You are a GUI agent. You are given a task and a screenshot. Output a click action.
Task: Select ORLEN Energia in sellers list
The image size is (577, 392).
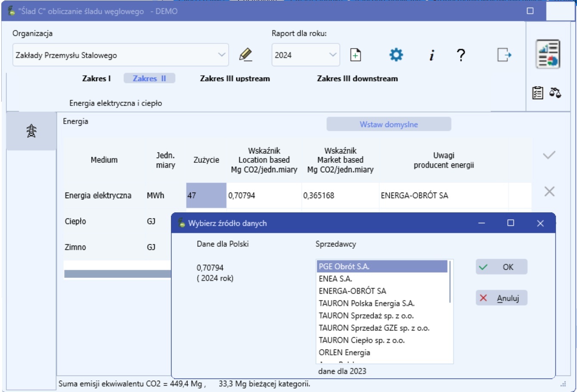point(382,352)
